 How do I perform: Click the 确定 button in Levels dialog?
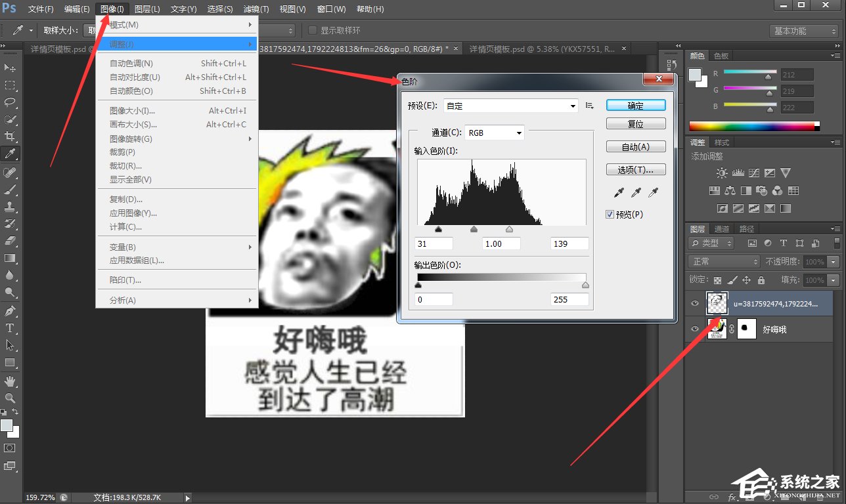click(x=635, y=105)
